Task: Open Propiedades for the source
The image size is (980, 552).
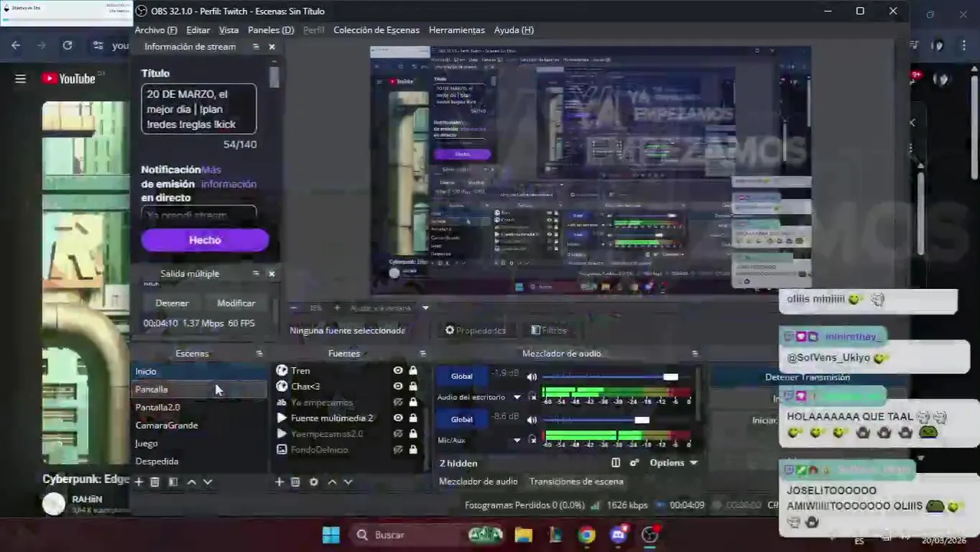Action: (475, 330)
